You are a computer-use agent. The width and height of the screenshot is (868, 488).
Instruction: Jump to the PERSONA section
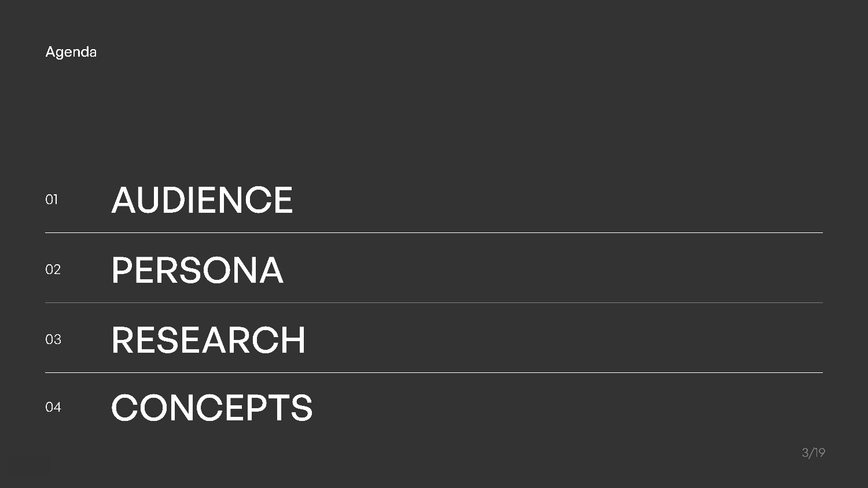click(x=197, y=270)
